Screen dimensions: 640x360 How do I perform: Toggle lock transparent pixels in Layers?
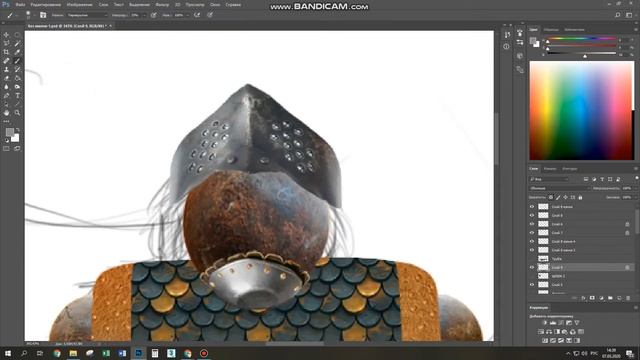coord(551,198)
